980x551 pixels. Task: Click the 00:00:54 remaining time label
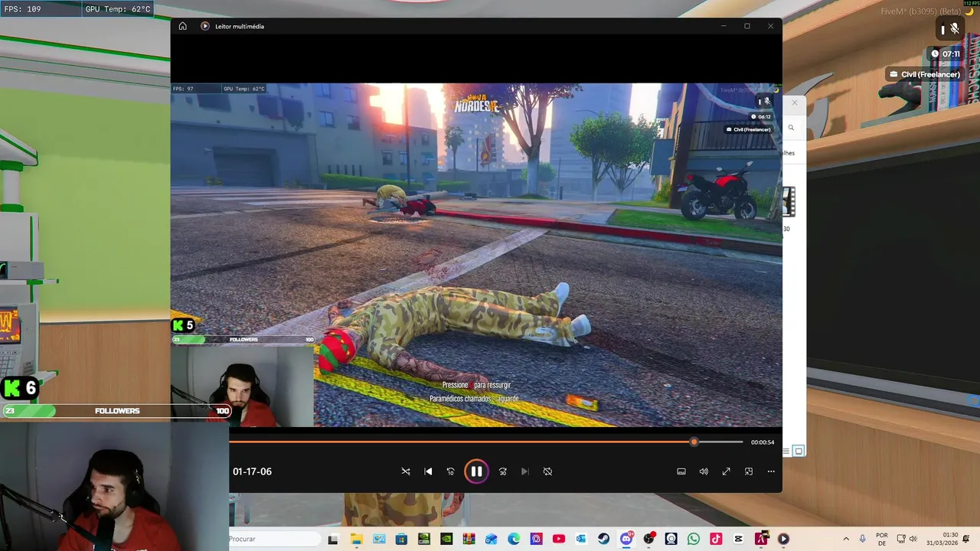point(763,442)
